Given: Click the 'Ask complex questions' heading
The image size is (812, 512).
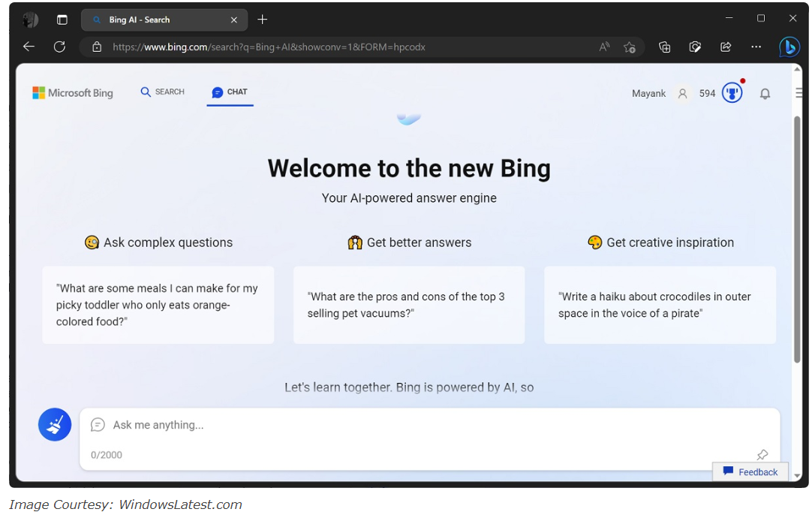Looking at the screenshot, I should [159, 242].
